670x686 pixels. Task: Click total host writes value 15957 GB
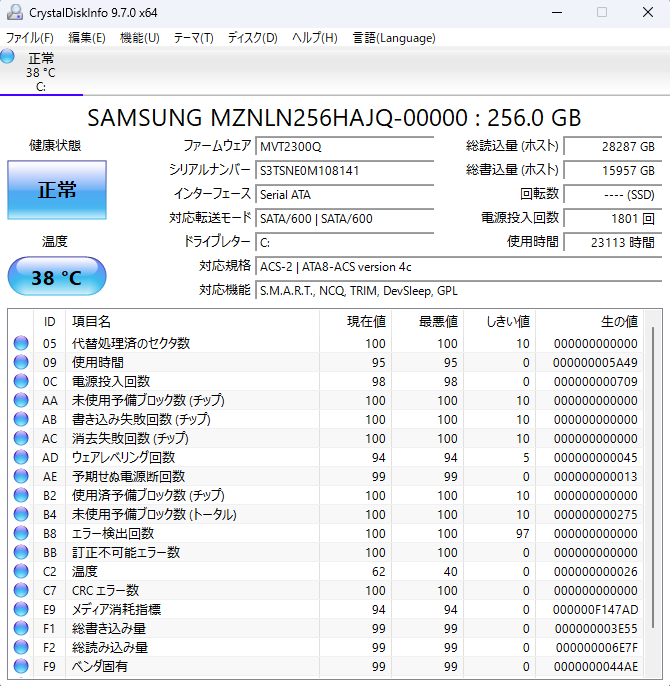613,170
